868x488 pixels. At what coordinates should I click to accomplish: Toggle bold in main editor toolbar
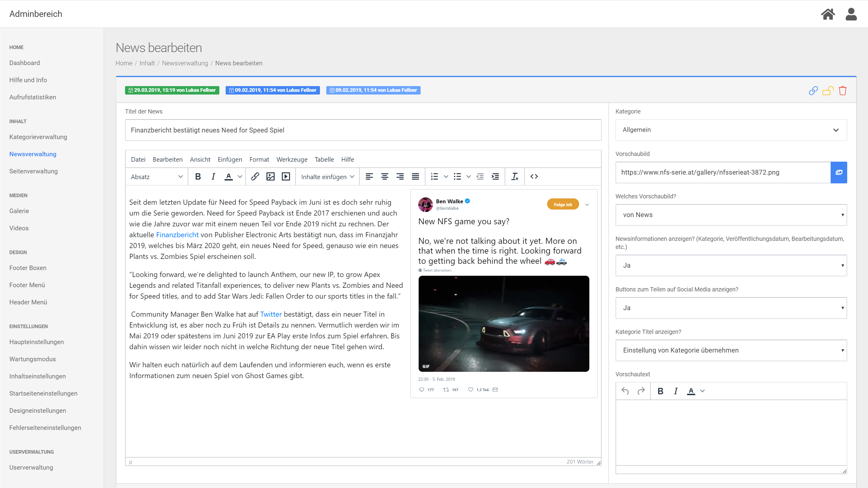tap(198, 176)
